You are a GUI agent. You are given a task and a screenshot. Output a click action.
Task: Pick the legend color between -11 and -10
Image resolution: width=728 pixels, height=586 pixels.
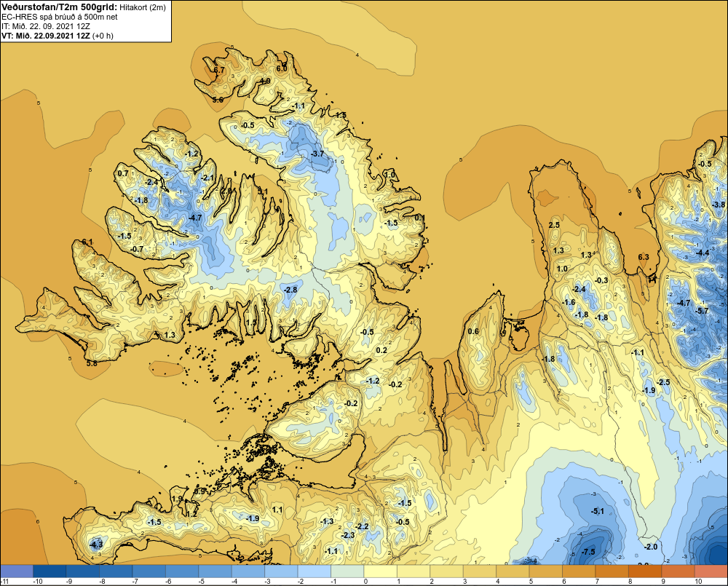tap(17, 571)
